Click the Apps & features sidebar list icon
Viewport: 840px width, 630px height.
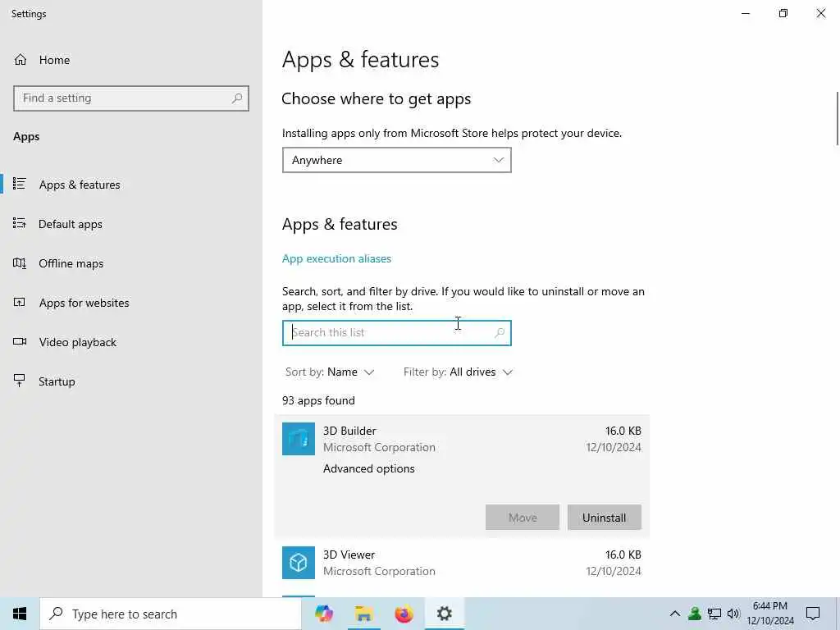[20, 185]
